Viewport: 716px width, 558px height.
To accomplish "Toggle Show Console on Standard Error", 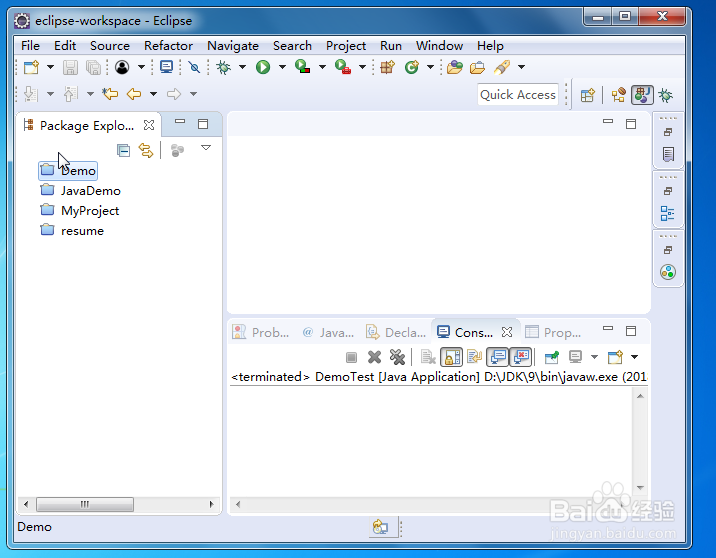I will [x=521, y=357].
